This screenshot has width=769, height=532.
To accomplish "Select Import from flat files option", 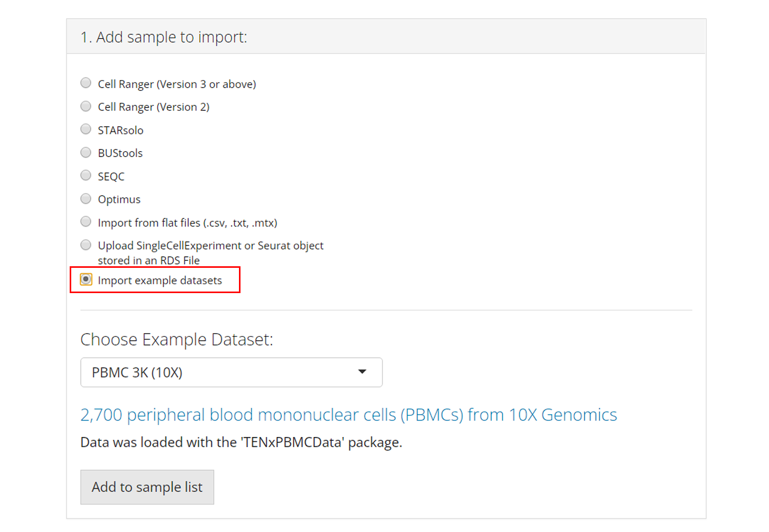I will 86,222.
